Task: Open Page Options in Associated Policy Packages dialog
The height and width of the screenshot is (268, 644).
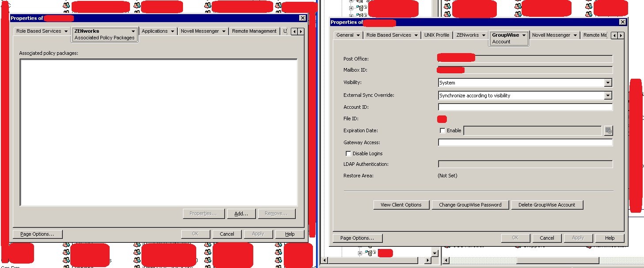Action: coord(38,234)
